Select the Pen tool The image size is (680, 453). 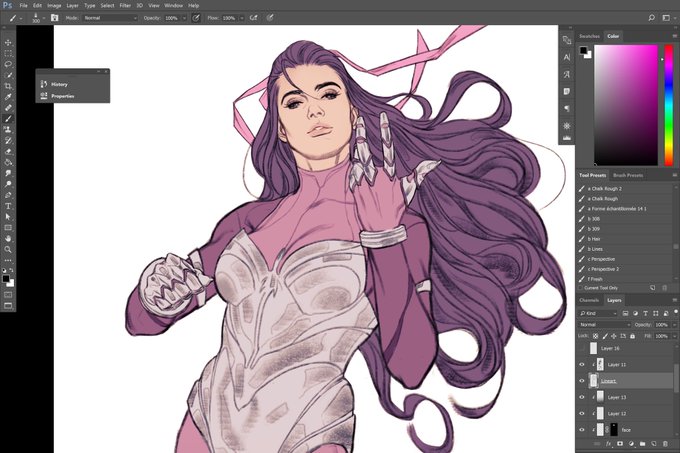[8, 195]
